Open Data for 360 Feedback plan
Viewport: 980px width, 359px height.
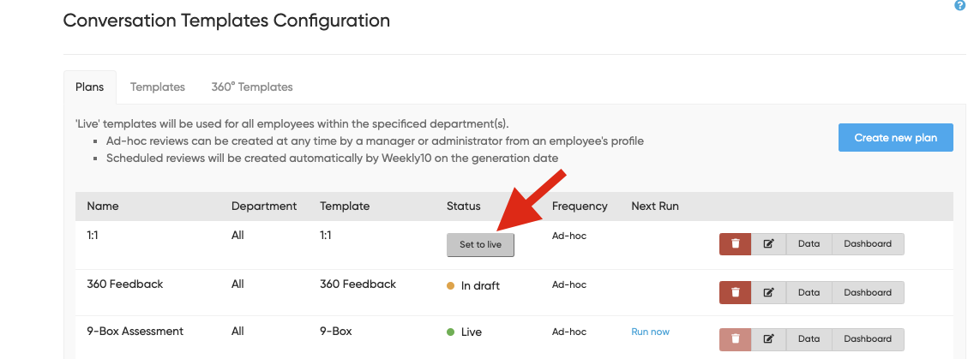[809, 293]
